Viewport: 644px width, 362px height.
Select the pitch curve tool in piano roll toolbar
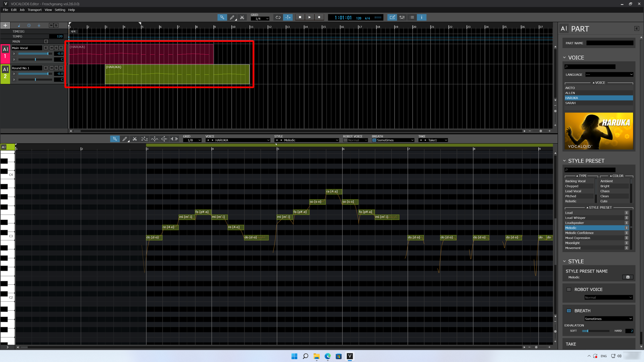(x=145, y=139)
